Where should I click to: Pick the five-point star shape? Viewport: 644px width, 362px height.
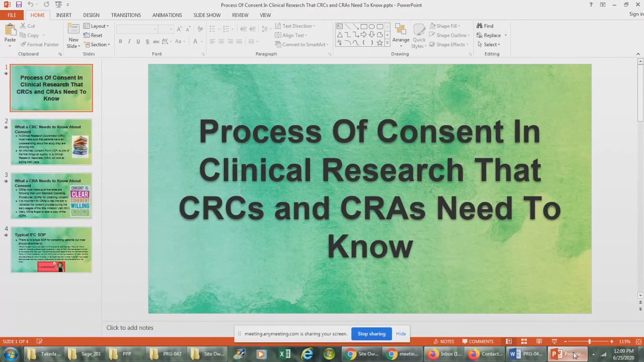click(380, 43)
